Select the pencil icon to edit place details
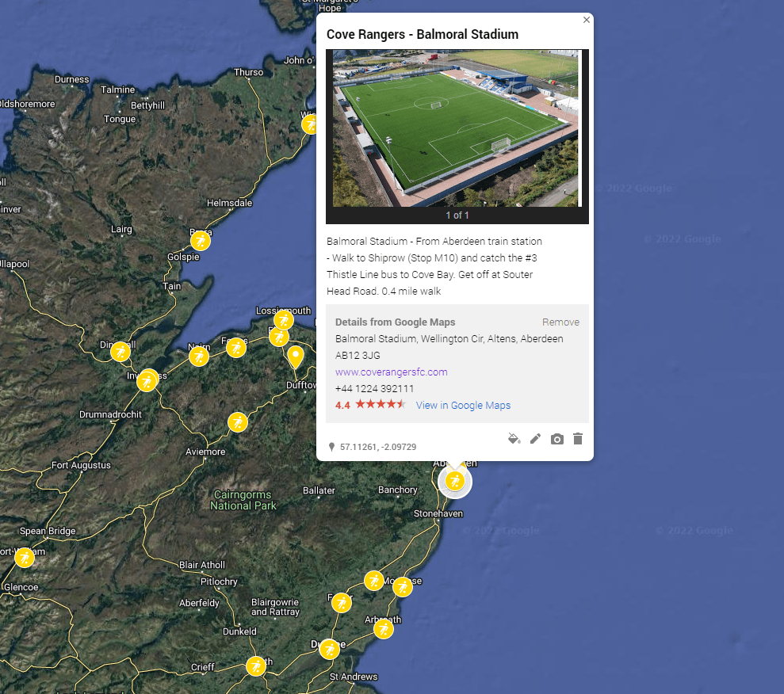 (x=535, y=438)
